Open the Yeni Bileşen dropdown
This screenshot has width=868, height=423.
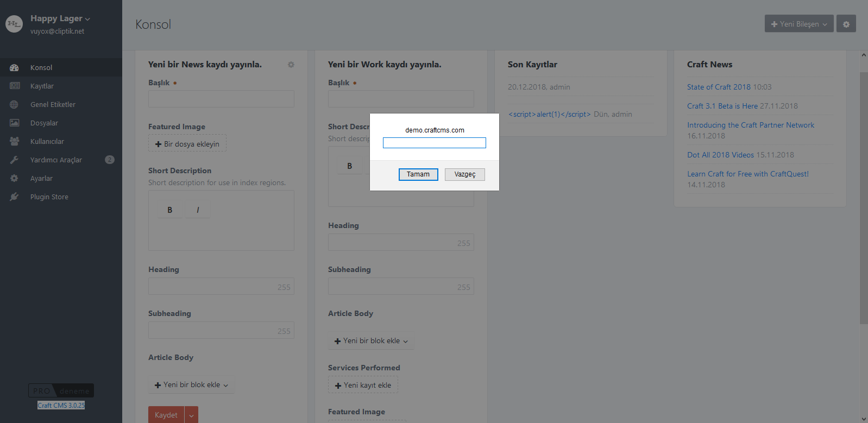pyautogui.click(x=799, y=24)
